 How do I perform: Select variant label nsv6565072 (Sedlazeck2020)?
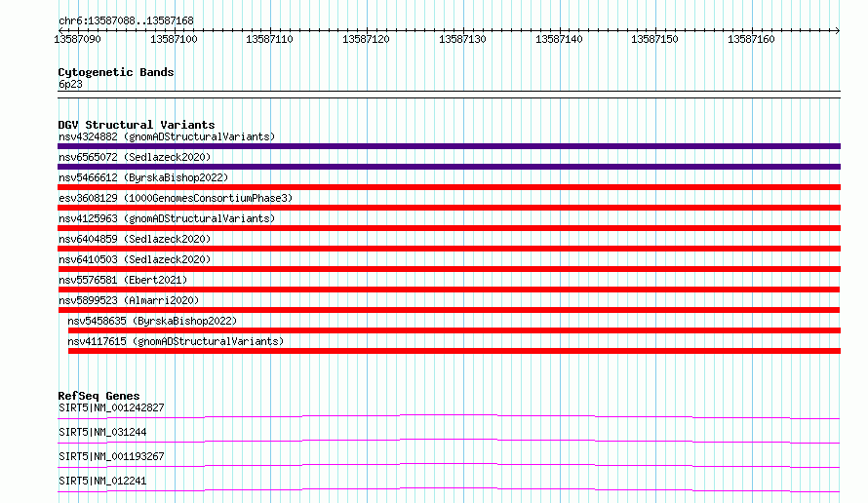[135, 157]
